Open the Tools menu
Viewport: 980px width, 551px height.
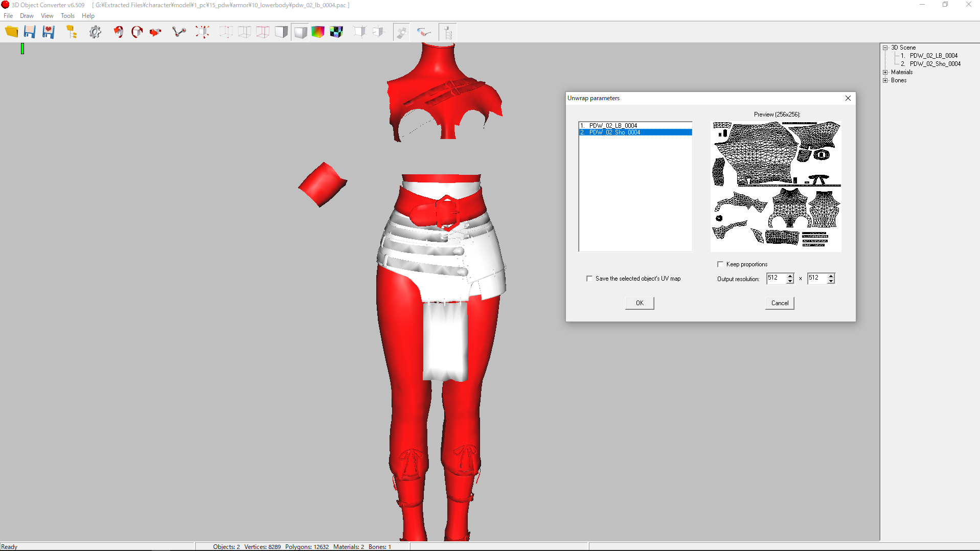67,16
